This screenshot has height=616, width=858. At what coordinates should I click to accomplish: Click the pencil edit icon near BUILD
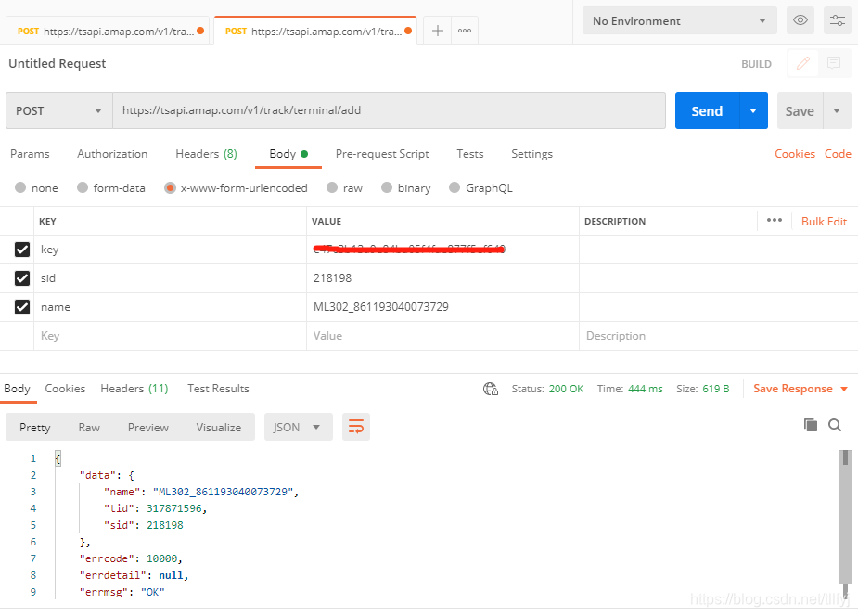click(x=802, y=63)
